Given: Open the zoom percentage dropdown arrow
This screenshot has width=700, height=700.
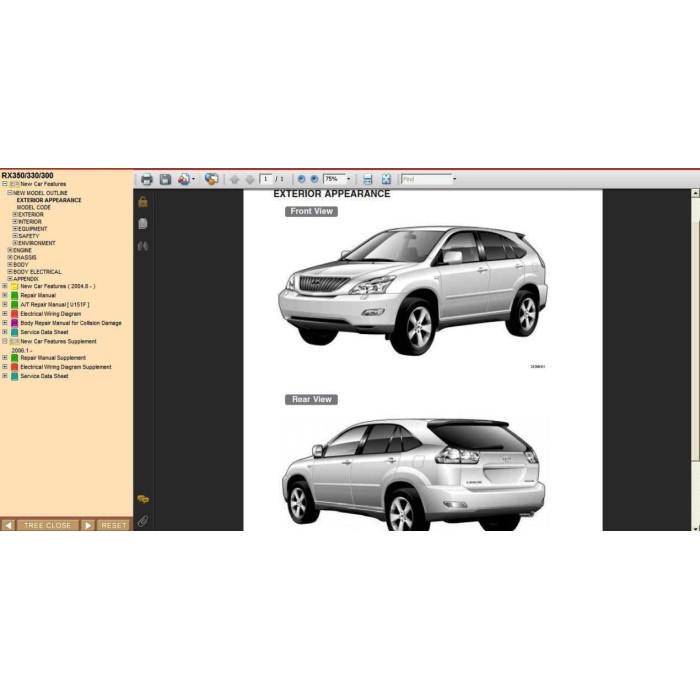Looking at the screenshot, I should tap(349, 179).
